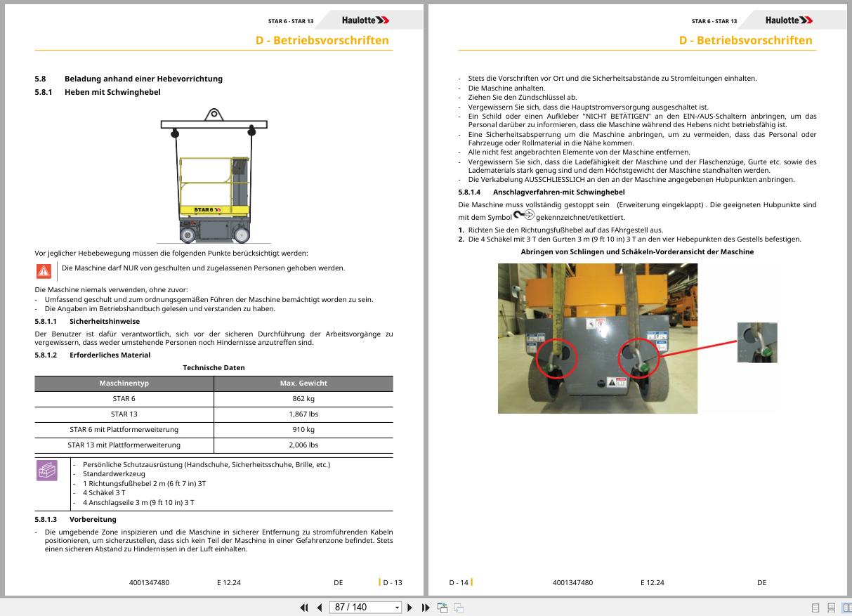
Task: Switch to two-page facing view
Action: click(846, 608)
